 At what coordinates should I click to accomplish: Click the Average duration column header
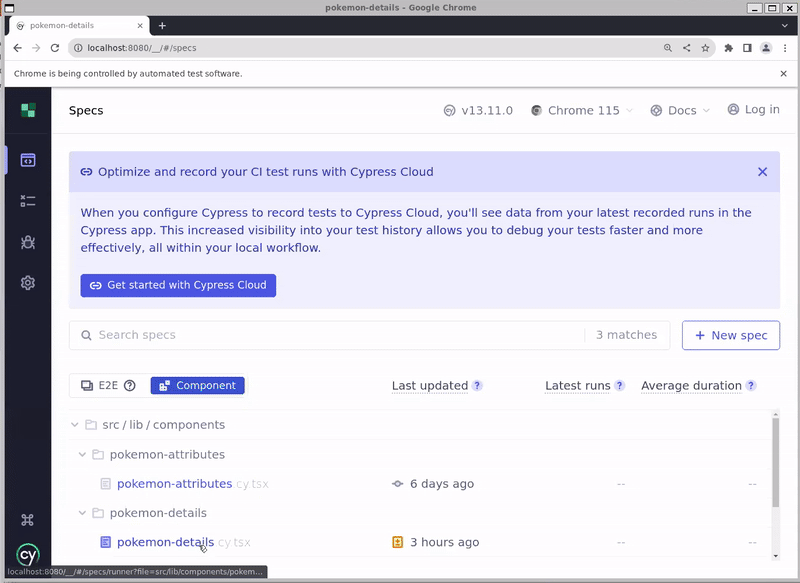(x=691, y=386)
